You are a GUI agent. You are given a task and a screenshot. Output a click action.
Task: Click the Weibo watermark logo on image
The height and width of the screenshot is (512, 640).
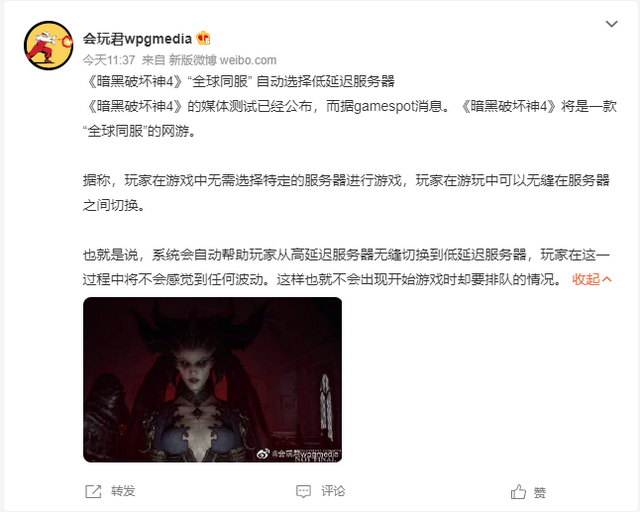pyautogui.click(x=262, y=454)
